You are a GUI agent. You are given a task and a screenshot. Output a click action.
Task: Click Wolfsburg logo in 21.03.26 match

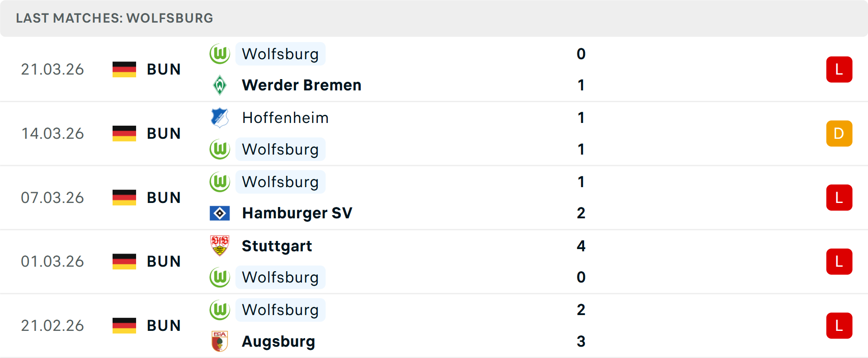(x=220, y=54)
